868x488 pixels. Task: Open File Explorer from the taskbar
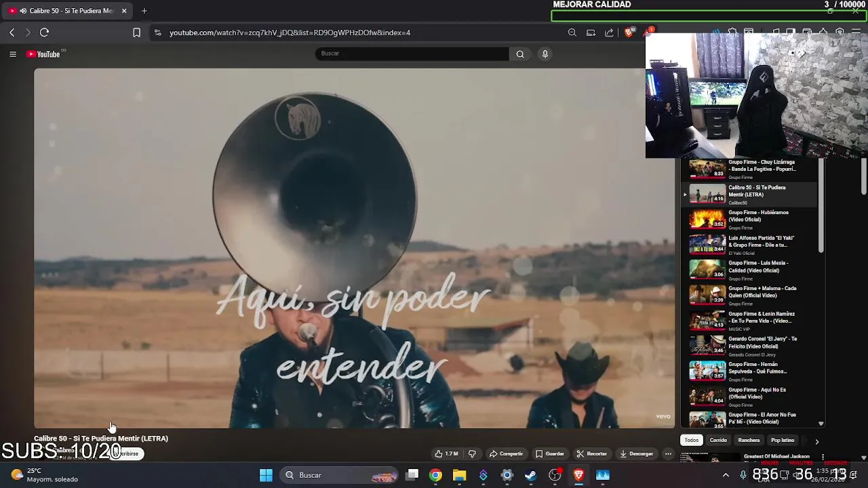[x=459, y=475]
